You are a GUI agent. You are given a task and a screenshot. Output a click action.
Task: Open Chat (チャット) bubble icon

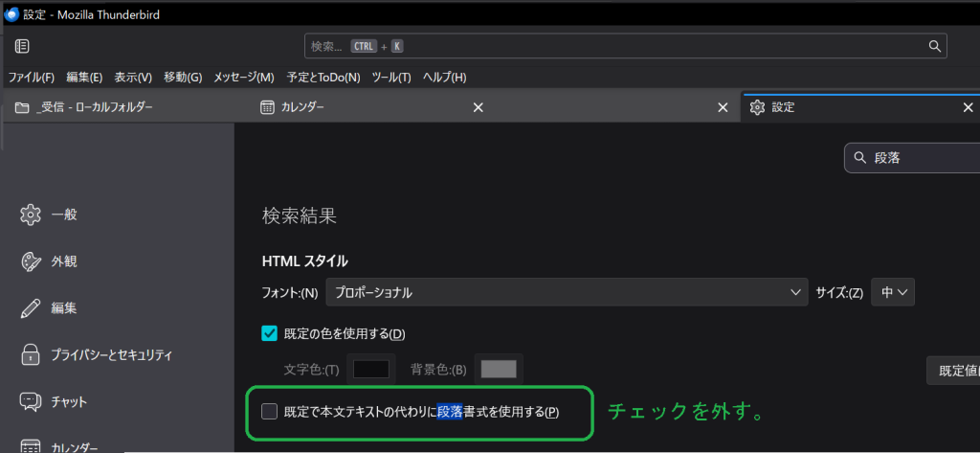coord(31,401)
